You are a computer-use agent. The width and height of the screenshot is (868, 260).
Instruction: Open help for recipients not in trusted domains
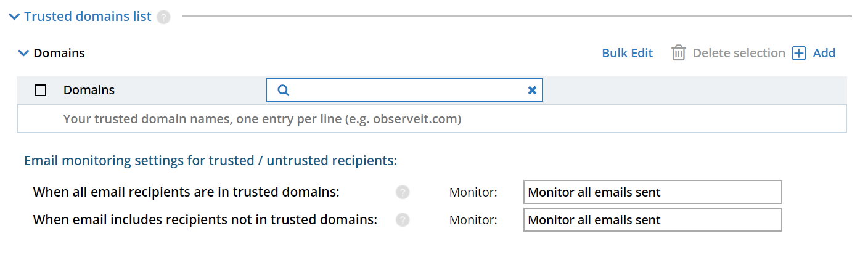click(x=403, y=220)
